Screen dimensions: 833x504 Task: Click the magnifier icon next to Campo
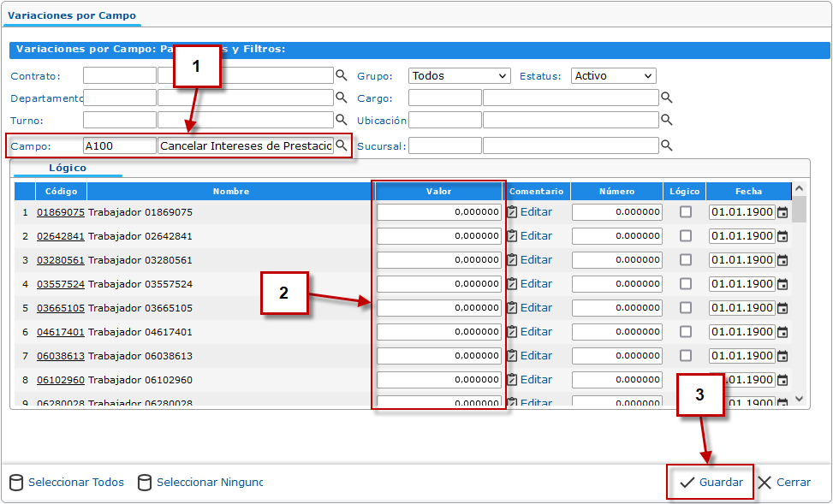point(341,145)
